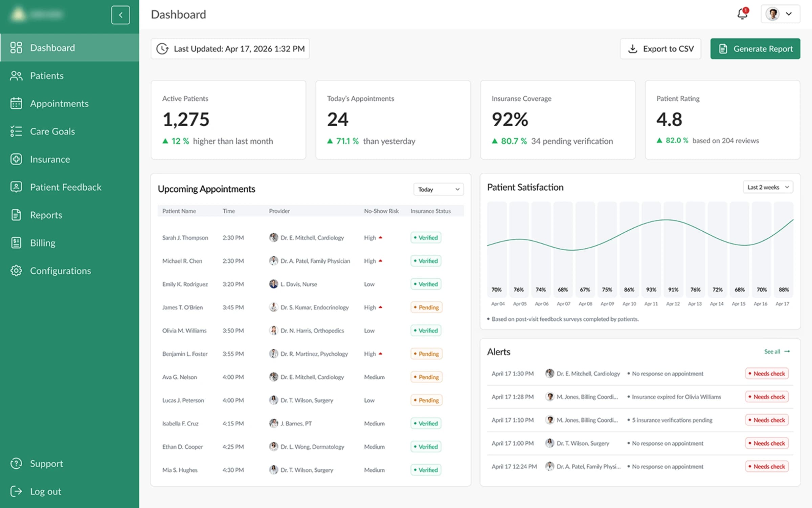This screenshot has width=812, height=508.
Task: Open Billing in the sidebar
Action: click(69, 243)
